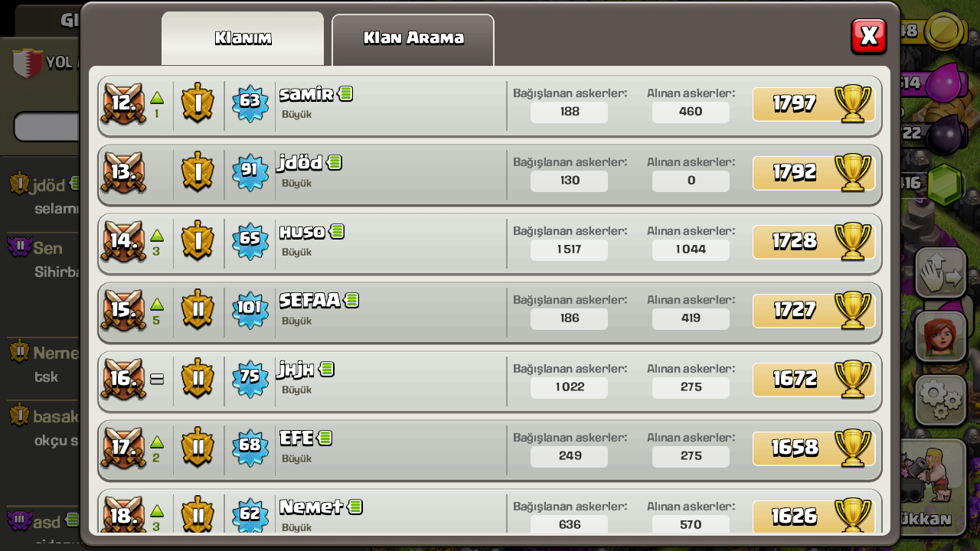Tap Nemet's rank 18 crossed-swords badge
The image size is (980, 551).
[x=123, y=515]
